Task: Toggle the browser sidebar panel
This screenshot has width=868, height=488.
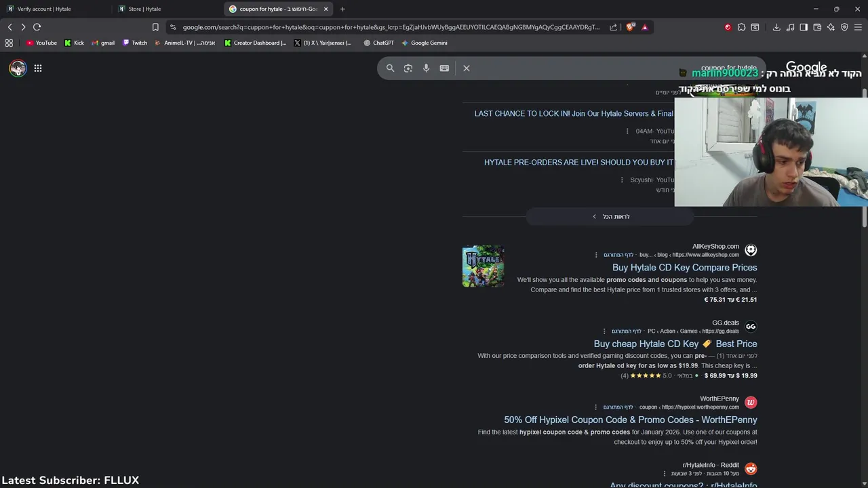Action: (x=804, y=27)
